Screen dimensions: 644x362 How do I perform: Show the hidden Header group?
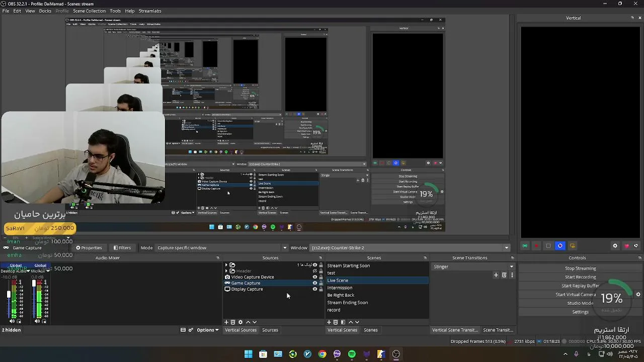pos(315,271)
